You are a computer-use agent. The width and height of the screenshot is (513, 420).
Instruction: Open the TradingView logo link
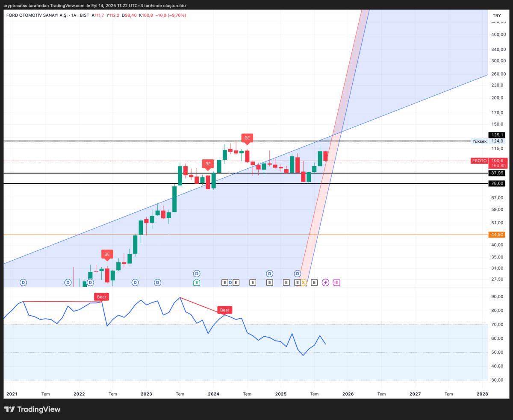point(32,409)
